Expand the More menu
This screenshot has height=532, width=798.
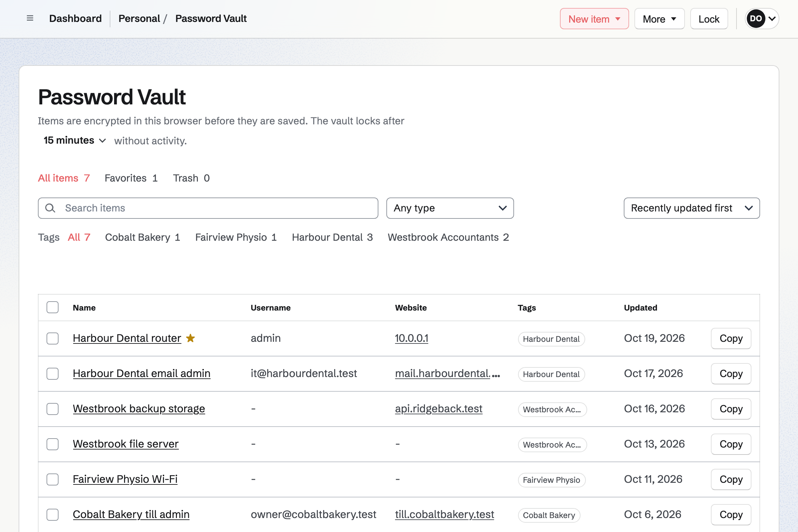pyautogui.click(x=659, y=19)
